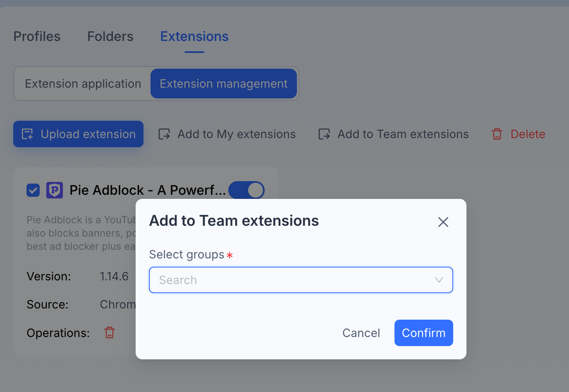Select the Extension management segment
Viewport: 569px width, 392px height.
pyautogui.click(x=224, y=84)
